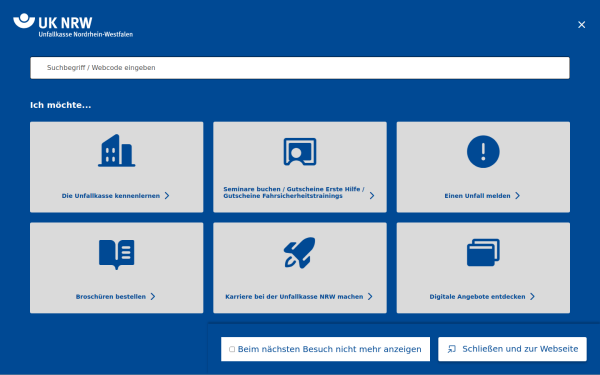Check 'Beim nächsten Besuch nicht mehr anzeigen'
Screen dimensions: 600x375
pyautogui.click(x=232, y=349)
